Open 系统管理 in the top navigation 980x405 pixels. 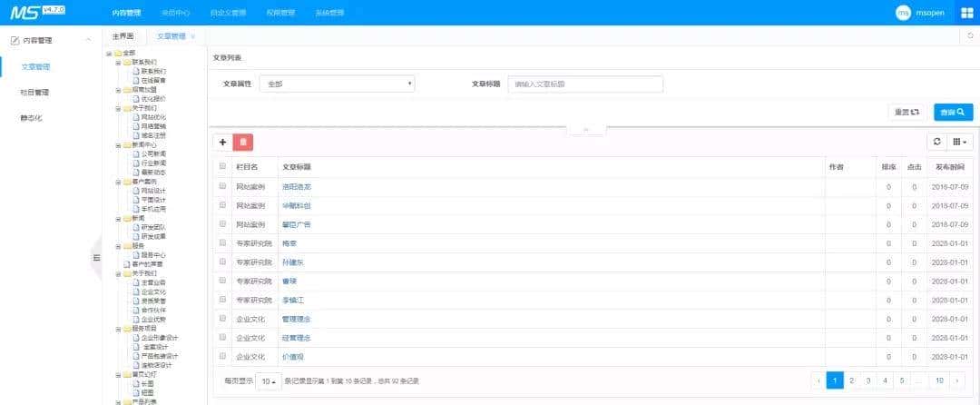coord(329,13)
